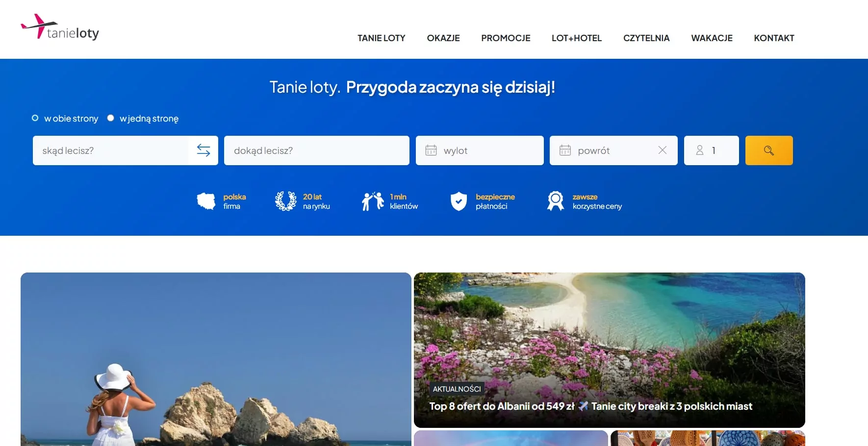Open the OKAZJE menu item
868x446 pixels.
pyautogui.click(x=443, y=38)
